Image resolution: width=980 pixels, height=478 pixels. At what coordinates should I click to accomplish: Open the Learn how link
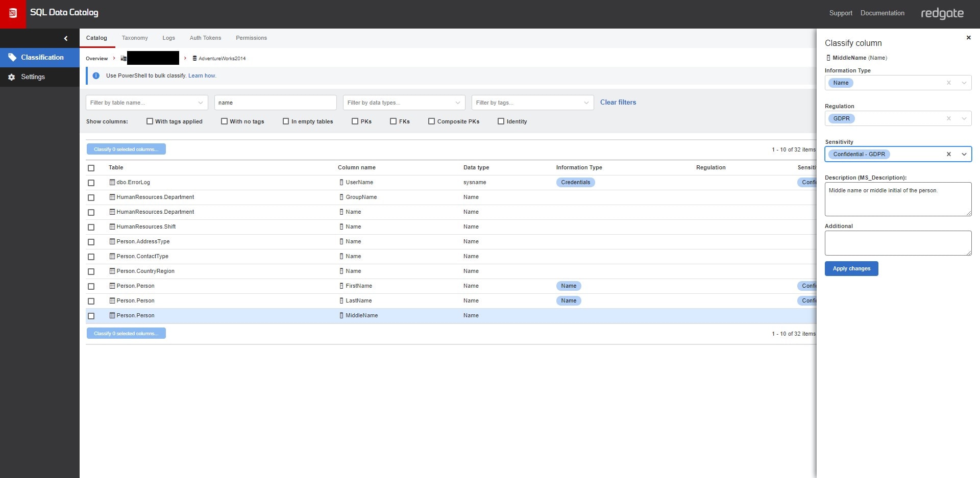tap(202, 76)
